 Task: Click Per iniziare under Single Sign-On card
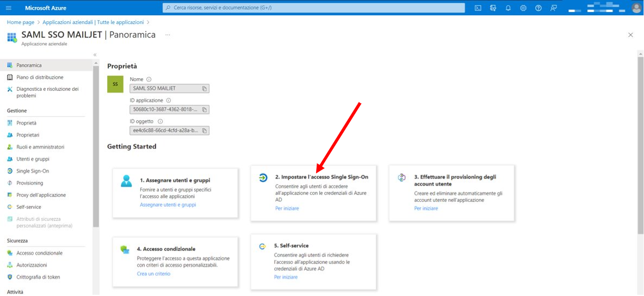(x=287, y=208)
